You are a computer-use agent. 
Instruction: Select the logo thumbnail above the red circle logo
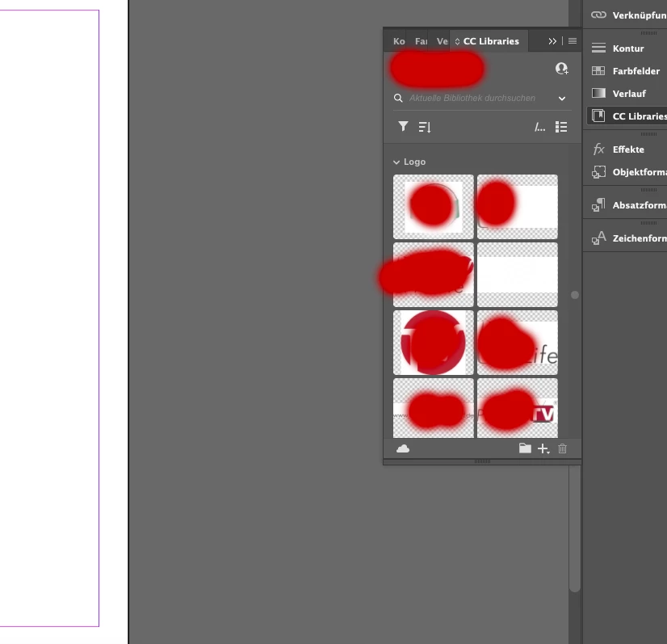(x=433, y=275)
